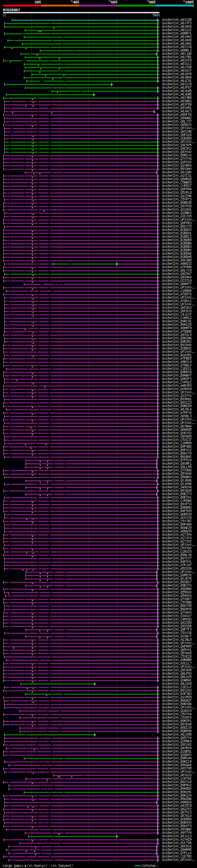Viewport: 197px width, 868px height.
Task: Open hit label UniRef100_A8HRY1
Action: coord(177,33)
